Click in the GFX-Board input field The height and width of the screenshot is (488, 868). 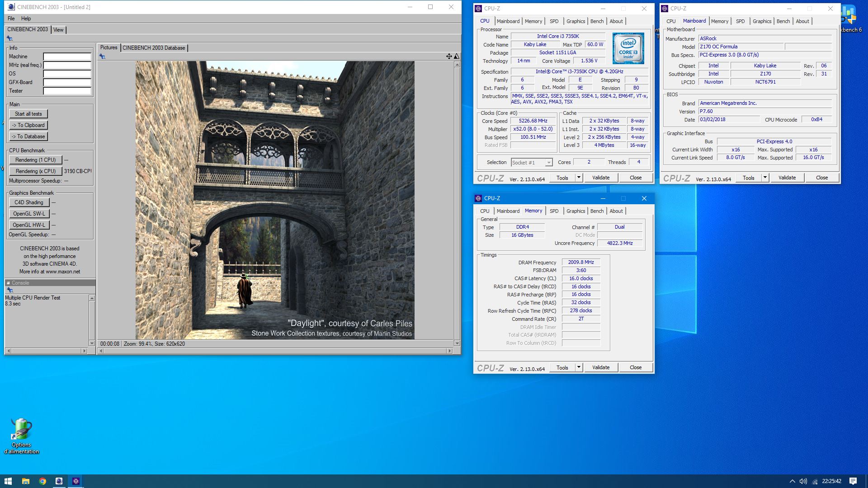coord(67,82)
